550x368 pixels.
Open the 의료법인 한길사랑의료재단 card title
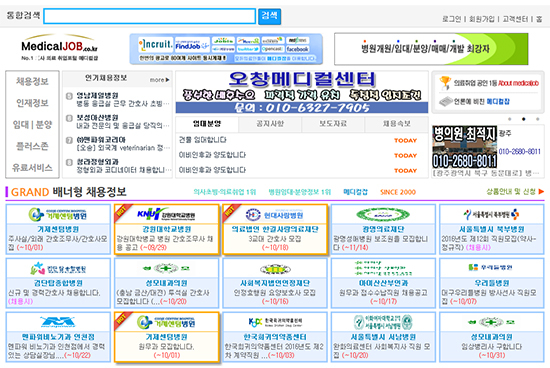(x=275, y=229)
